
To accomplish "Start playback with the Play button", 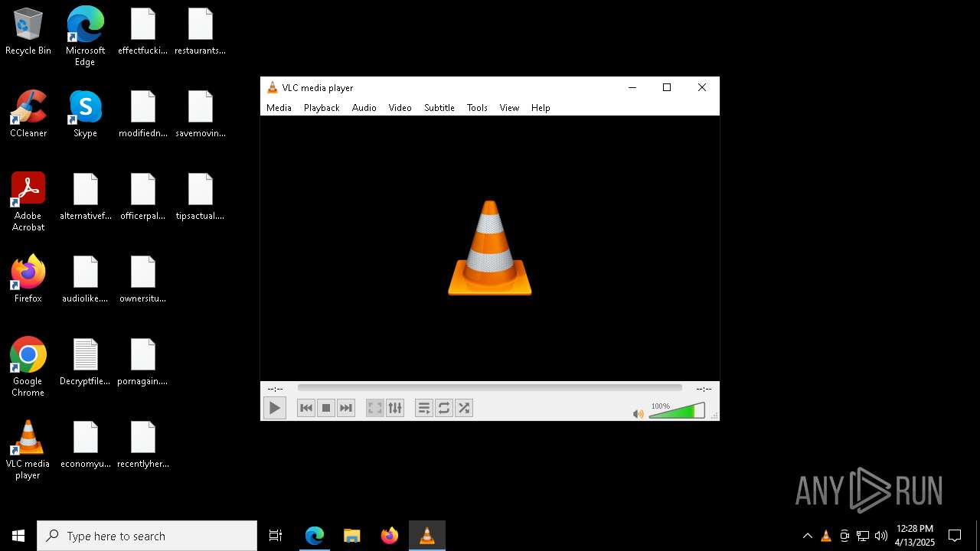I will [274, 408].
